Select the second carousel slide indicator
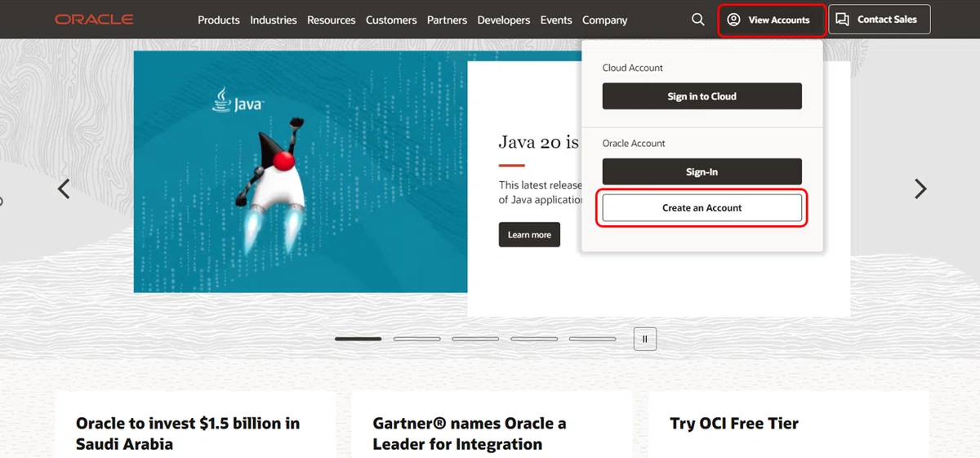 pyautogui.click(x=416, y=338)
